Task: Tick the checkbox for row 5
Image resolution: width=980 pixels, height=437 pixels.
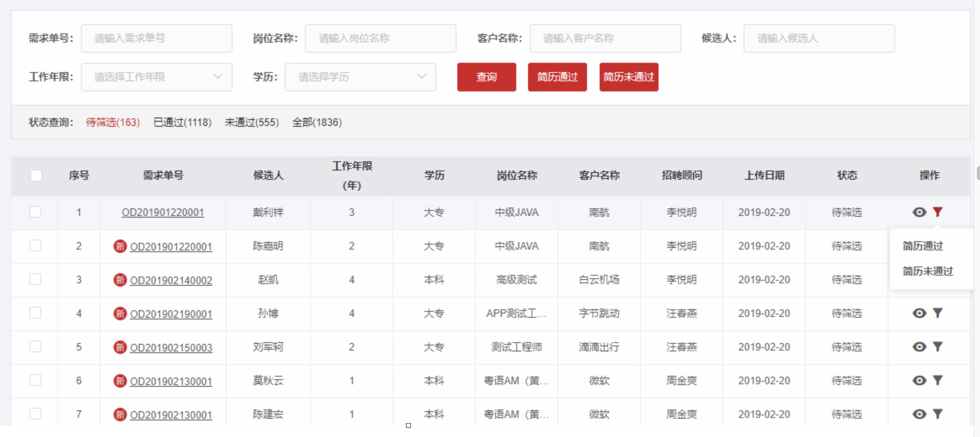Action: [x=35, y=346]
